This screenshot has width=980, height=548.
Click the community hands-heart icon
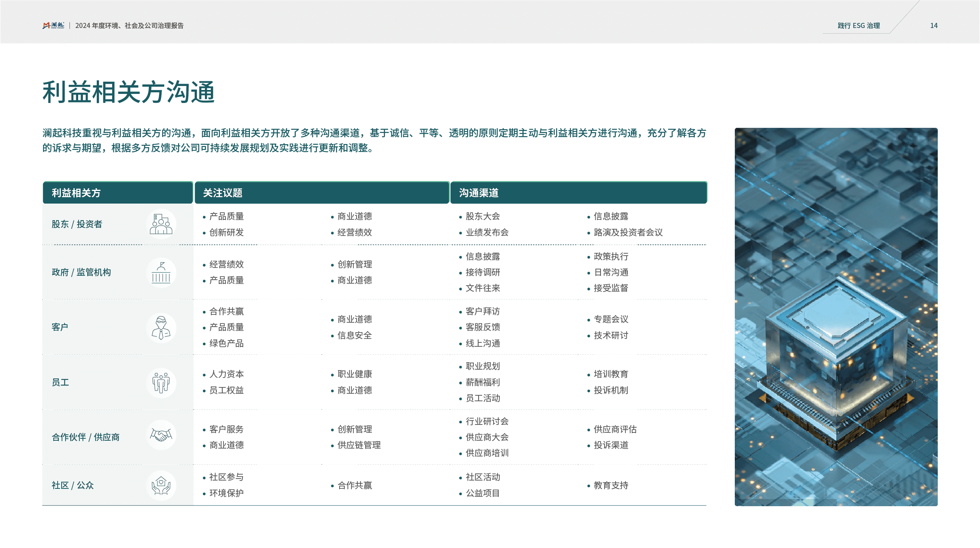[161, 485]
